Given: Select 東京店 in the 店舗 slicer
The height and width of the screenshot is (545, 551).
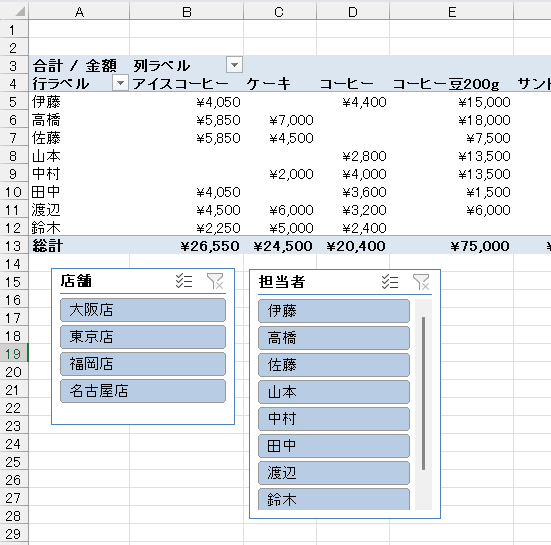Looking at the screenshot, I should 143,337.
